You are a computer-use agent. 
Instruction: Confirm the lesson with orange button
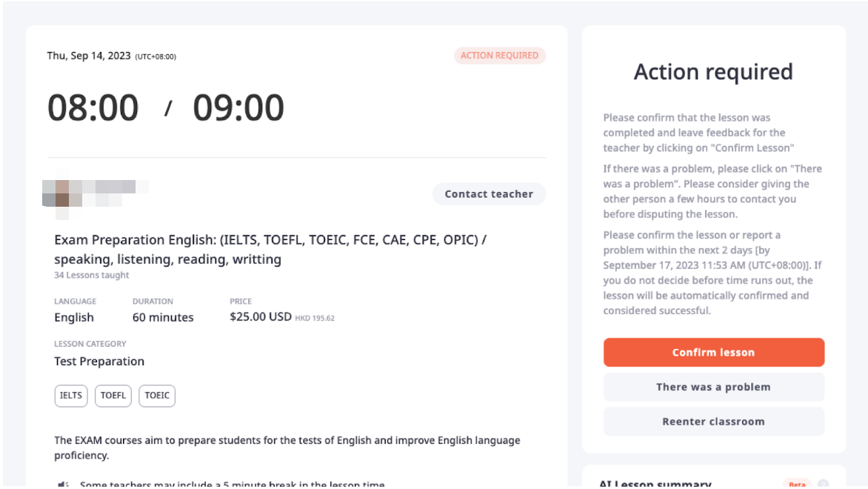(713, 352)
